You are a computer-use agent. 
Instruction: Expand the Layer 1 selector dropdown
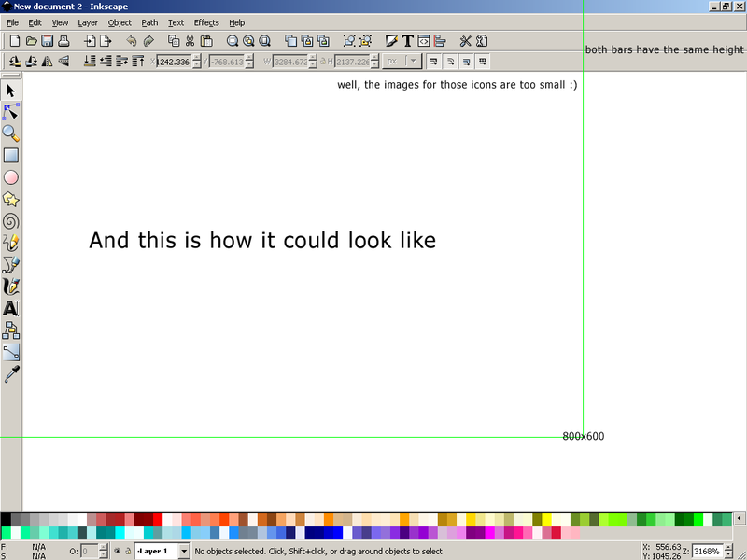183,552
